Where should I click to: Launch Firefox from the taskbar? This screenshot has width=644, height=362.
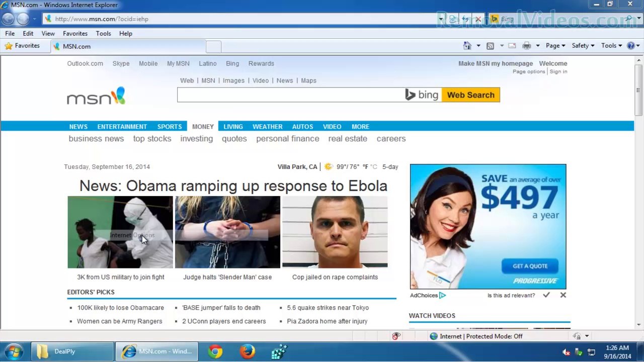point(247,351)
